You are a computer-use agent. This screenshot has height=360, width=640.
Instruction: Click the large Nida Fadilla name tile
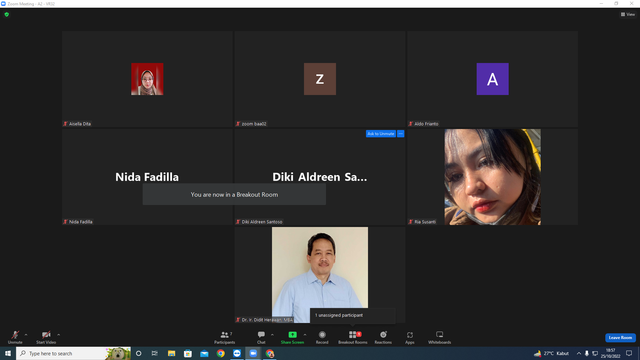pyautogui.click(x=147, y=177)
